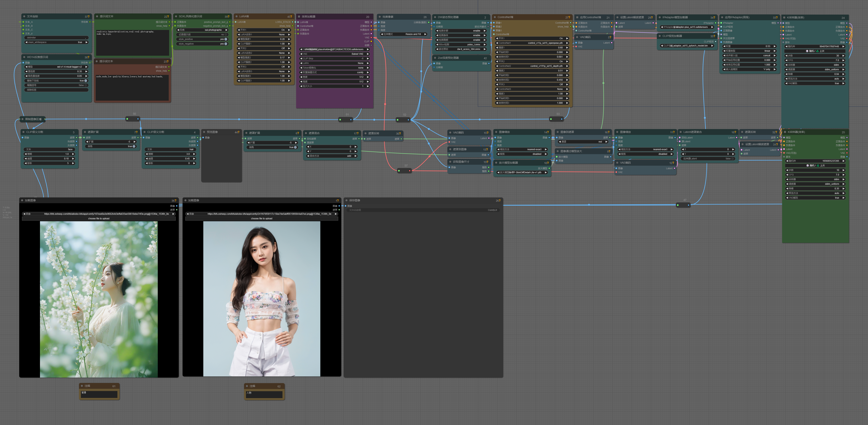Screen dimensions: 868x425
Task: Click the help icon on WD14反推提示词 node
Action: (89, 57)
